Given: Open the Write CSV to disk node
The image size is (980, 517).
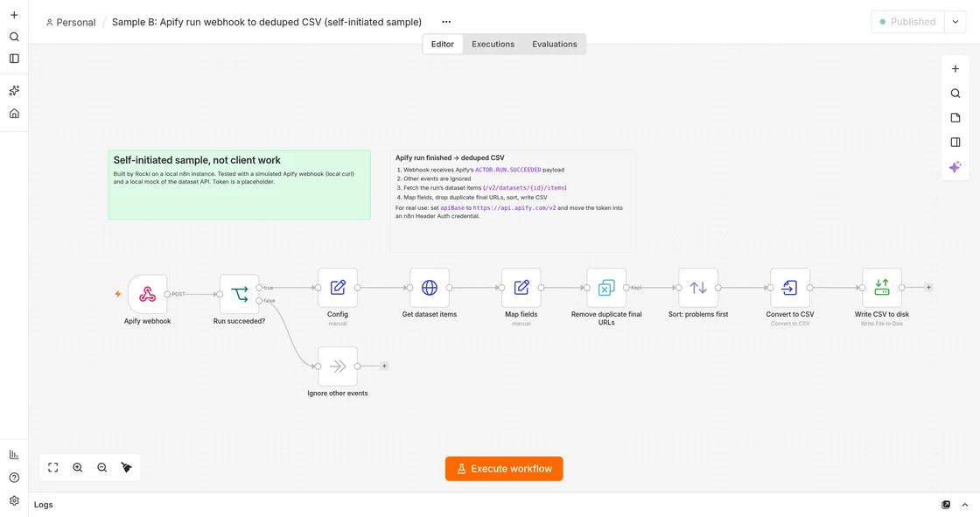Looking at the screenshot, I should pyautogui.click(x=882, y=288).
